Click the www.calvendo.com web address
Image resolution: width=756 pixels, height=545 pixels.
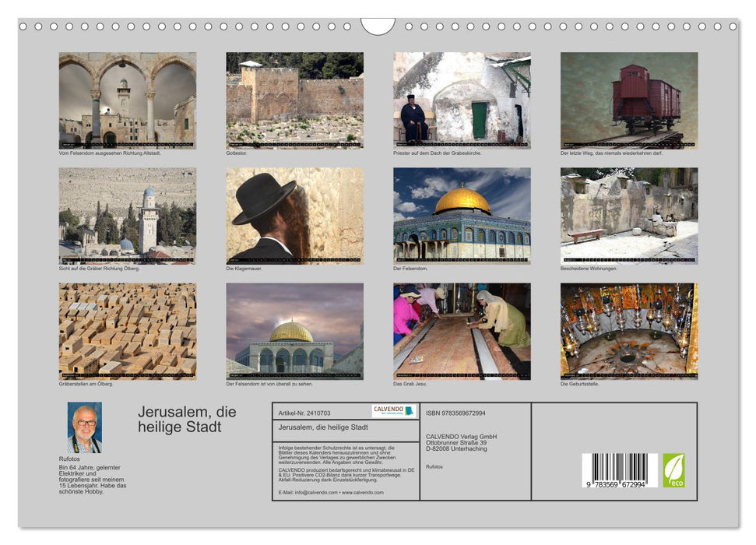(x=363, y=492)
